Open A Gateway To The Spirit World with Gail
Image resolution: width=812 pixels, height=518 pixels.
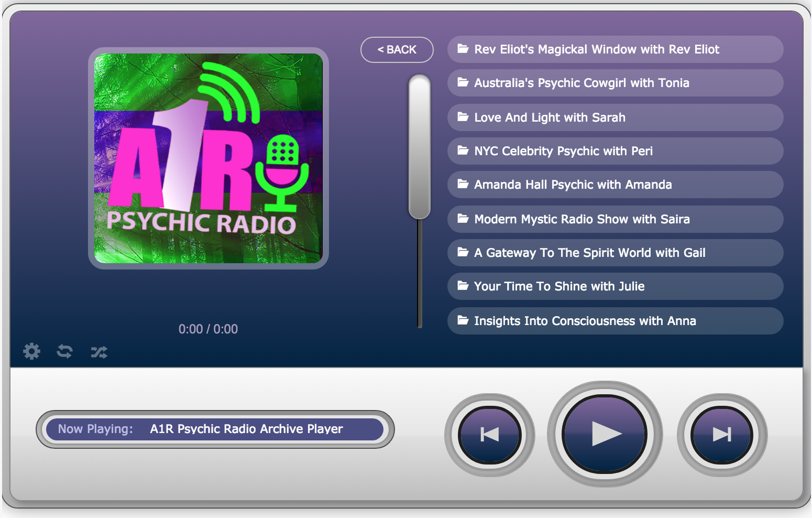[589, 252]
